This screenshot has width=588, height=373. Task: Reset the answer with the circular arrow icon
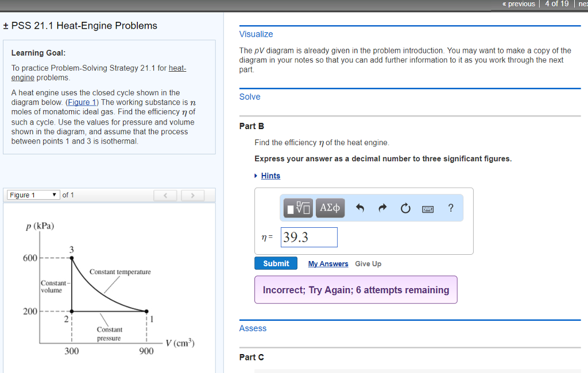pyautogui.click(x=405, y=208)
